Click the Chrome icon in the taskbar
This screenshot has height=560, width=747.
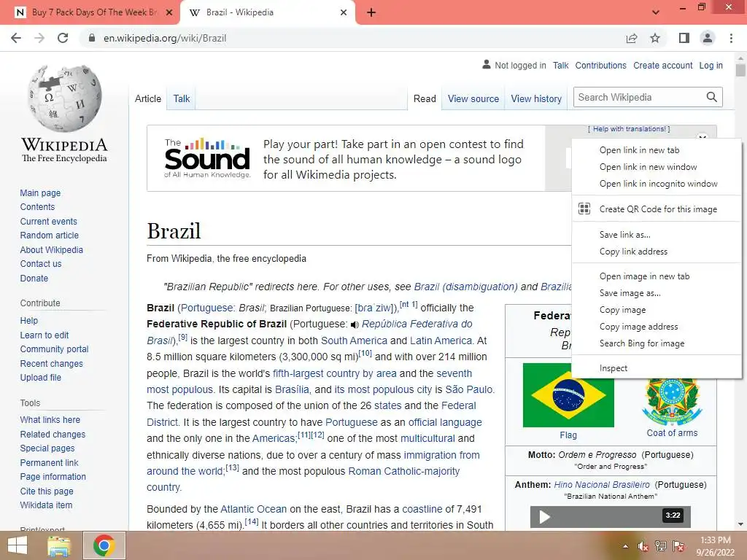[x=104, y=545]
